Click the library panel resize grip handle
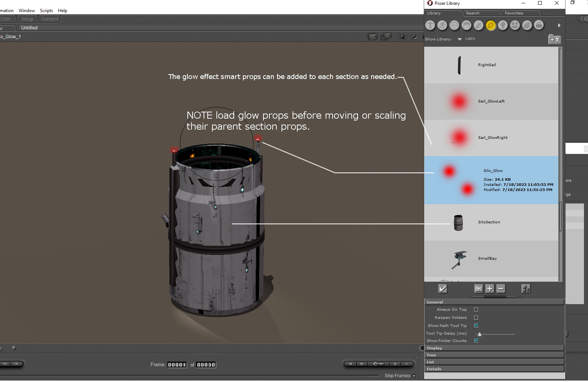 (x=495, y=296)
